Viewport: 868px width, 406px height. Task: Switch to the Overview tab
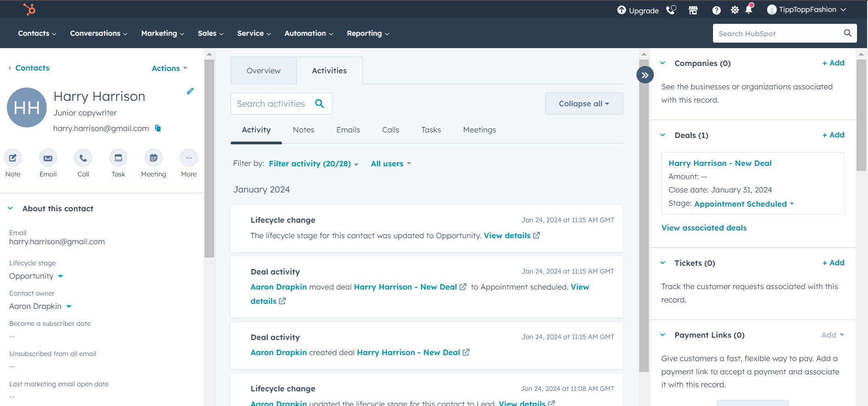(x=263, y=71)
